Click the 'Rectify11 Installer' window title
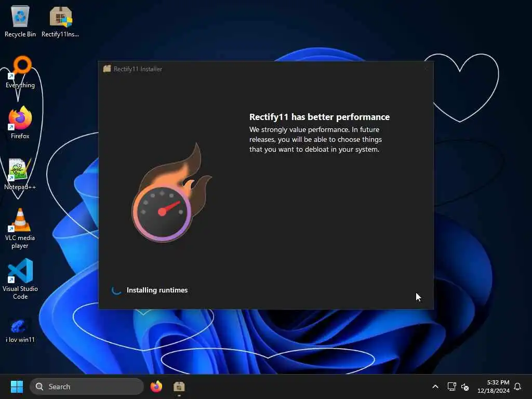The image size is (532, 399). pyautogui.click(x=138, y=69)
